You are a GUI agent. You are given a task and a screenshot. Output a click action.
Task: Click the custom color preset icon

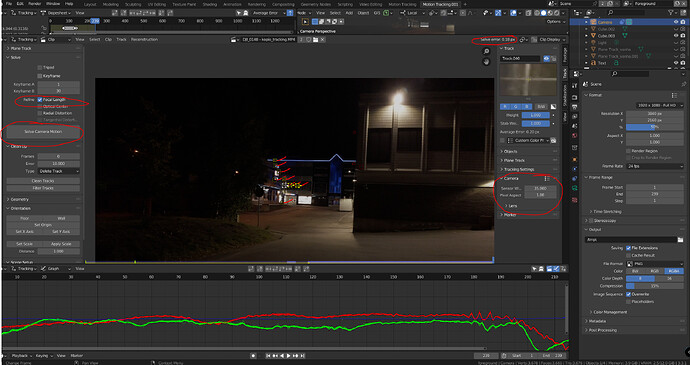[x=554, y=140]
